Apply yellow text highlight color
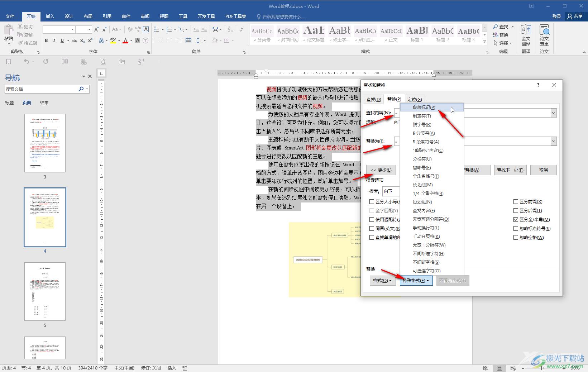 point(113,40)
